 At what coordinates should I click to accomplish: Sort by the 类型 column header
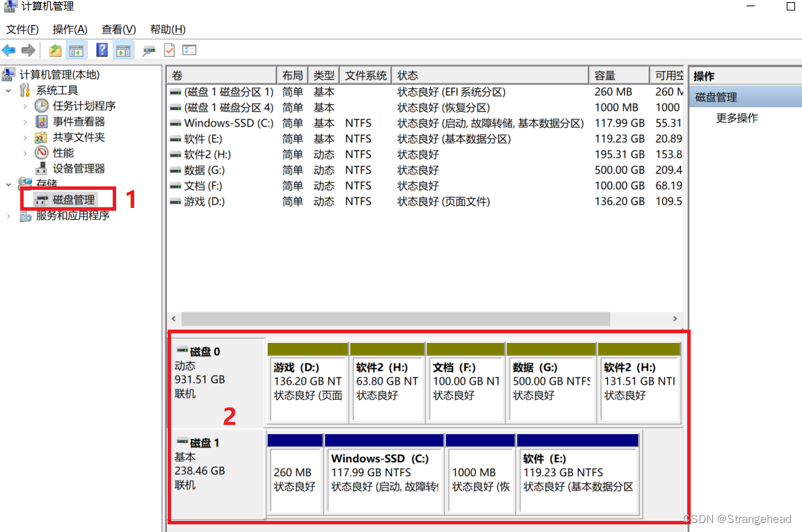(323, 76)
